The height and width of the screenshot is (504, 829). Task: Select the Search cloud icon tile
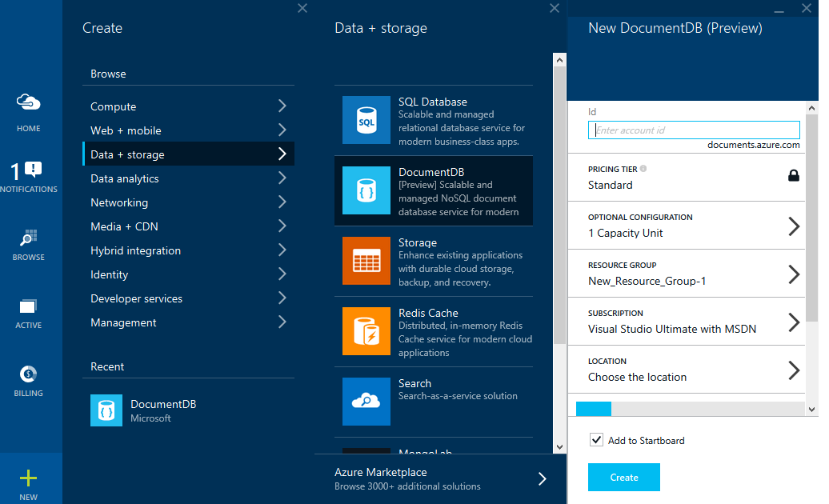[x=366, y=402]
